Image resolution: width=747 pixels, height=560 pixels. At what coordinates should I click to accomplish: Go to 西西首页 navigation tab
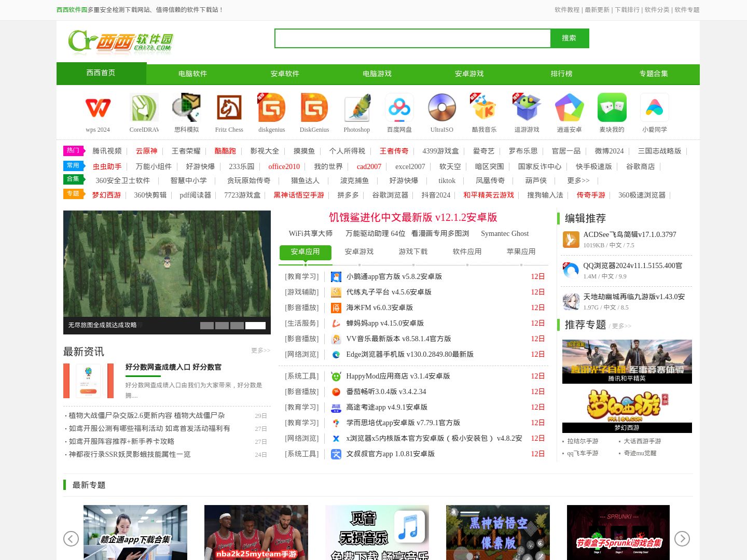(x=101, y=73)
